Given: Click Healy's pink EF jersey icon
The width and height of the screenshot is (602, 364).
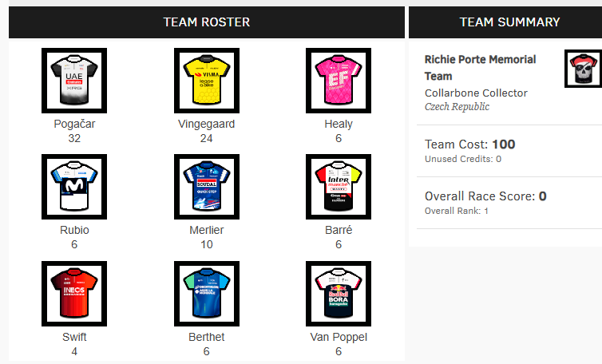Looking at the screenshot, I should (339, 81).
